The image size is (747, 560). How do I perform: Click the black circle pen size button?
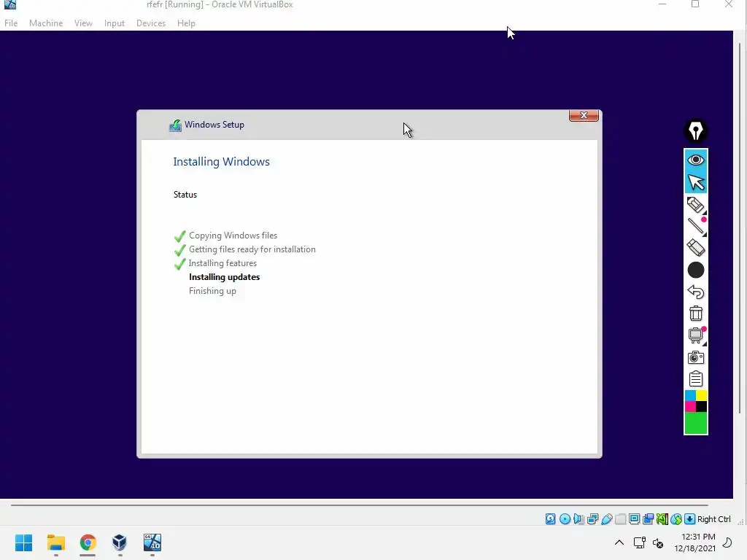pyautogui.click(x=695, y=270)
